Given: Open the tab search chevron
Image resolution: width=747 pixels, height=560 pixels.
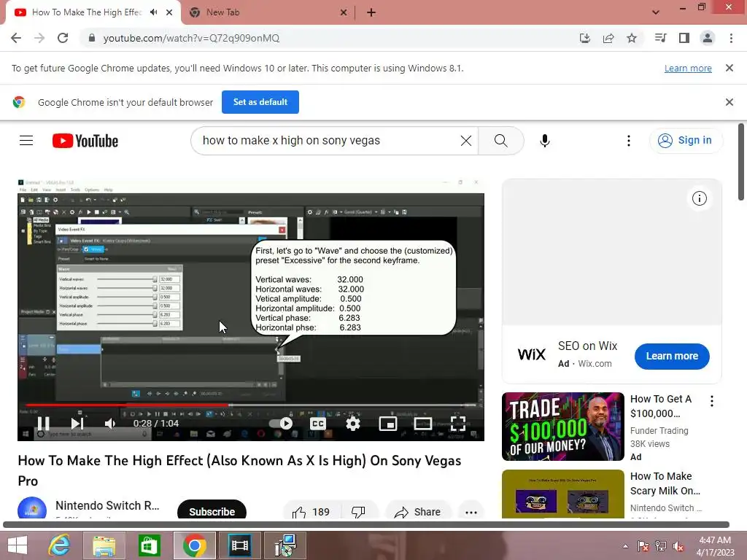Looking at the screenshot, I should pos(656,12).
